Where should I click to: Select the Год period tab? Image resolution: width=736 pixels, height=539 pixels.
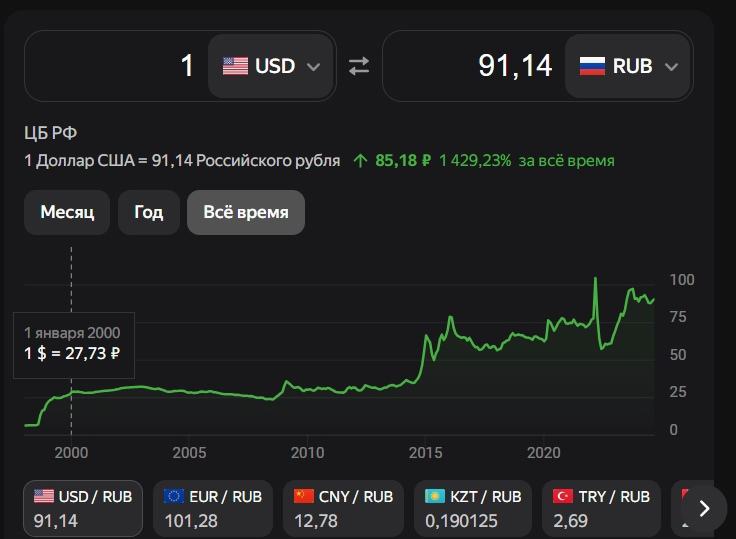click(148, 212)
